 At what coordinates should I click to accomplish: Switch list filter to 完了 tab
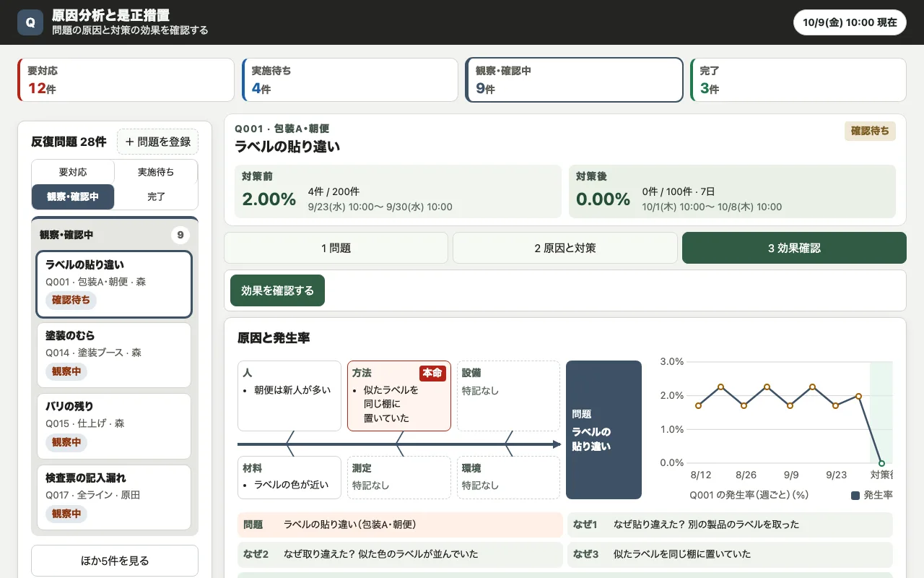pos(156,197)
